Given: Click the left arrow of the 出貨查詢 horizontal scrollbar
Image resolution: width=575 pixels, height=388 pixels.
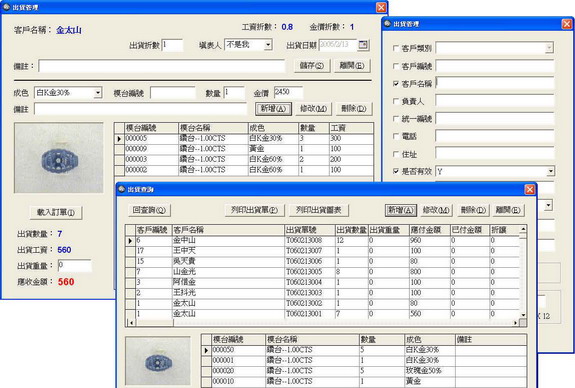Looking at the screenshot, I should pos(131,323).
